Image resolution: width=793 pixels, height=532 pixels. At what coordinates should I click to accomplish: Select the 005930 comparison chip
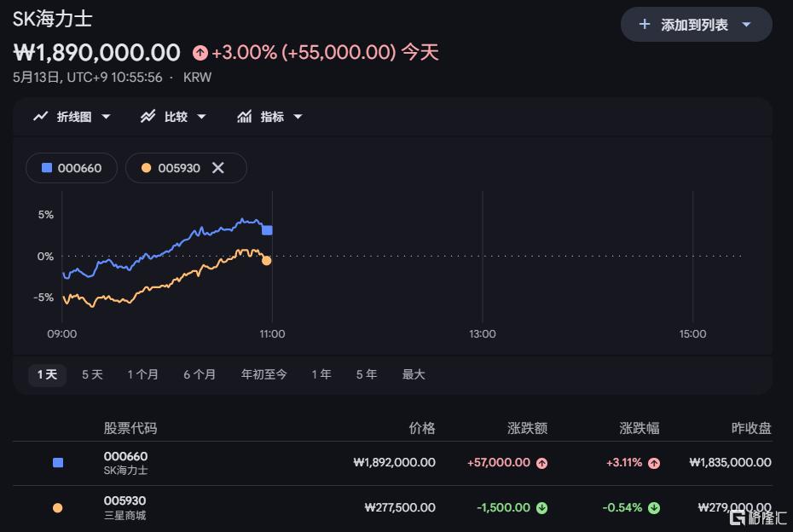(x=186, y=168)
